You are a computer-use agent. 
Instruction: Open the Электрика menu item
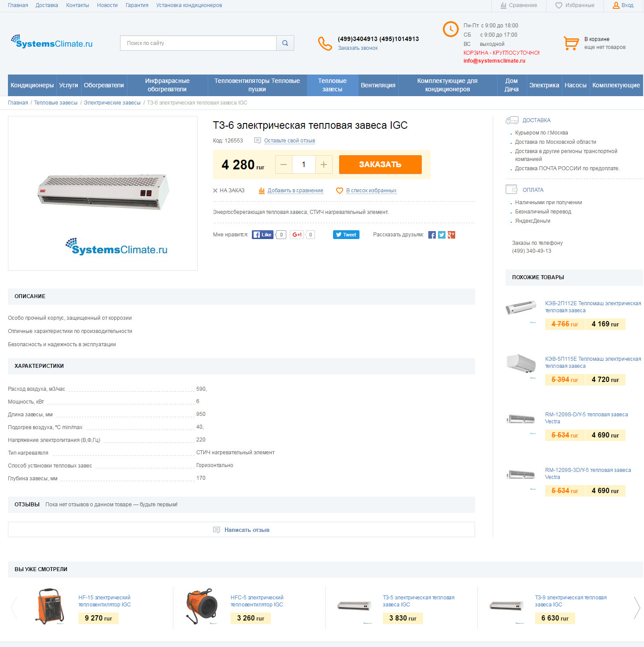[544, 85]
